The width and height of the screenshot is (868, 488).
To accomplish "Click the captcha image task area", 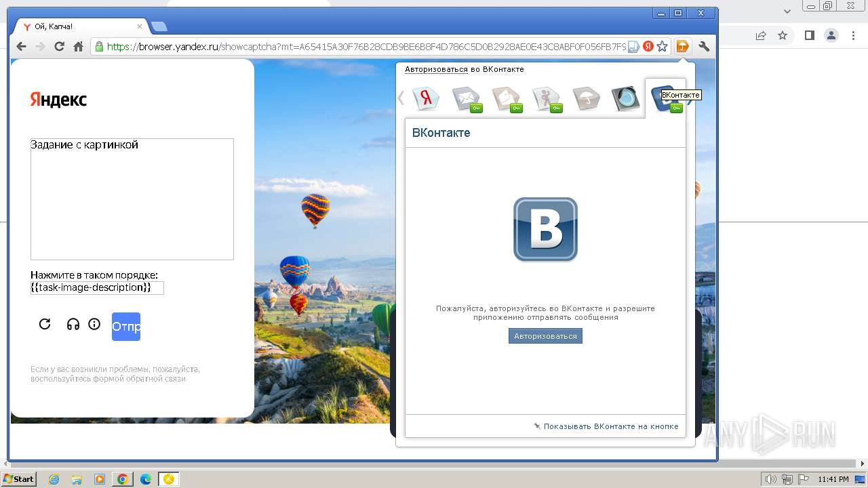I will coord(132,199).
